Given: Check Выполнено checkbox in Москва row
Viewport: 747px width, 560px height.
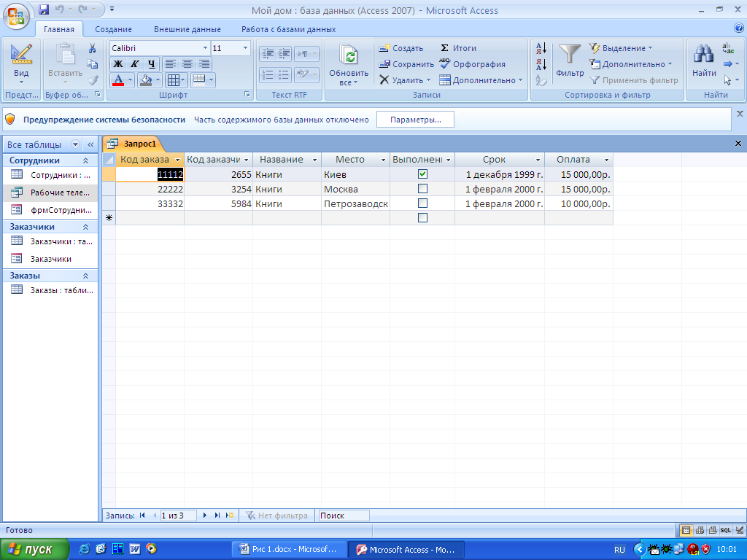Looking at the screenshot, I should coord(422,189).
